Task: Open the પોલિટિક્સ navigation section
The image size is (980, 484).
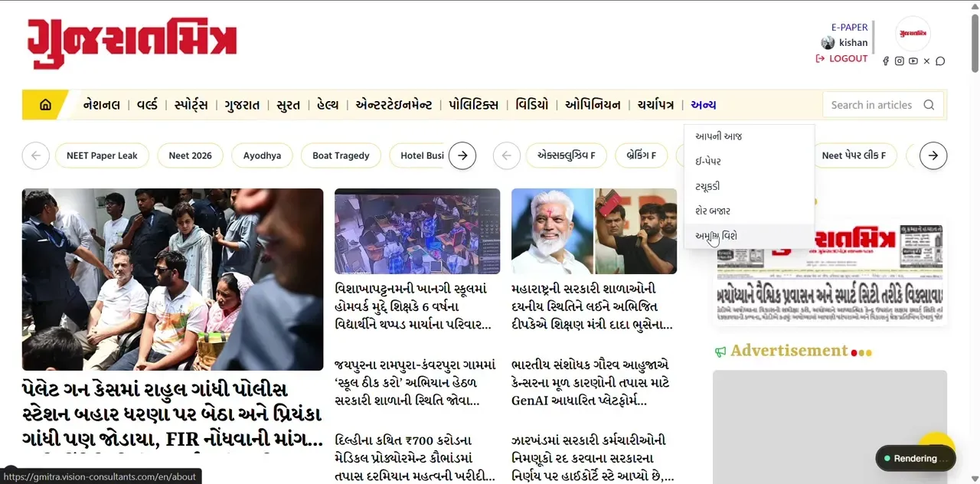Action: (473, 105)
